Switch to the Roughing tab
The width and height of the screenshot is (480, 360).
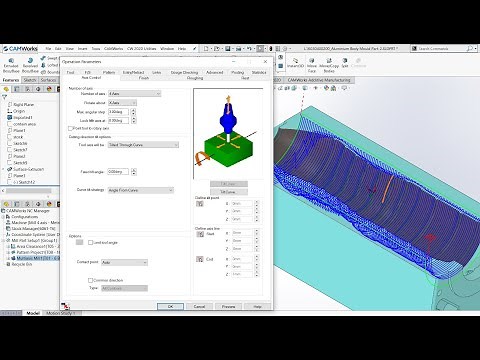pos(195,78)
